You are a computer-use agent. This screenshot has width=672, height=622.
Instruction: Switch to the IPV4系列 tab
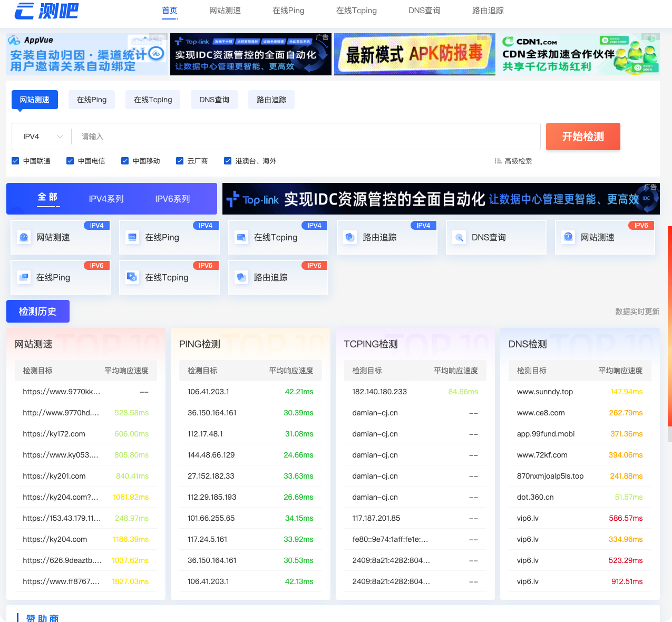point(106,199)
